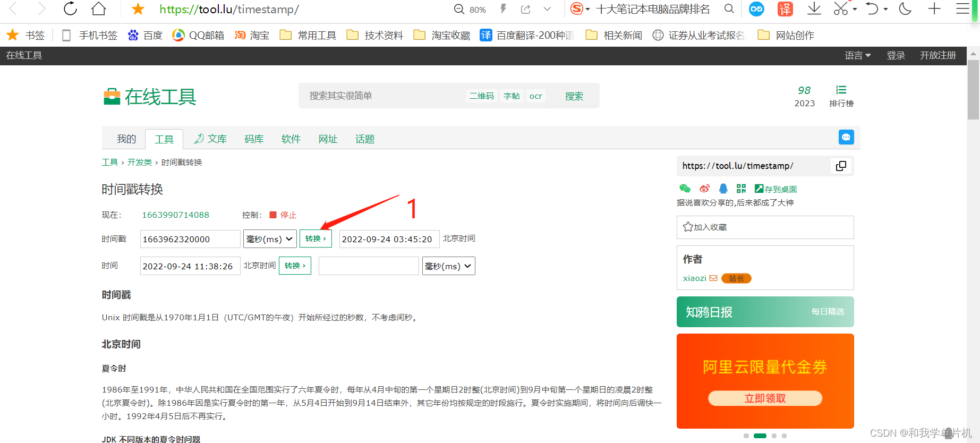980x443 pixels.
Task: Go back using the browser back arrow
Action: point(13,9)
